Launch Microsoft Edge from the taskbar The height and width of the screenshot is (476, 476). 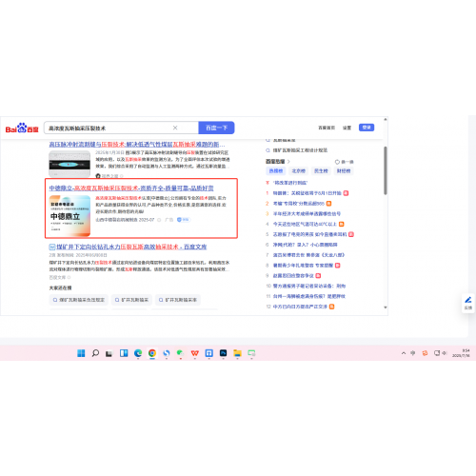coord(138,353)
